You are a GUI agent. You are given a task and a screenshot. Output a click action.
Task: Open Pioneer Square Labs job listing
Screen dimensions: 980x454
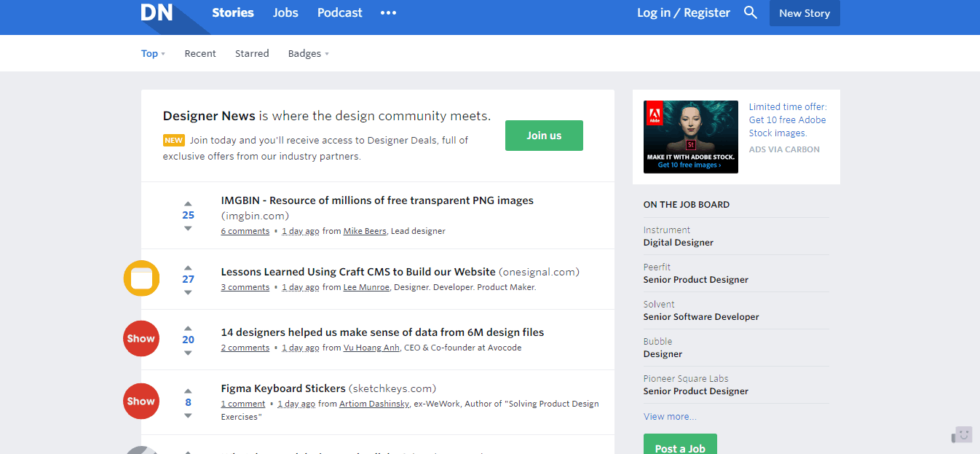736,385
